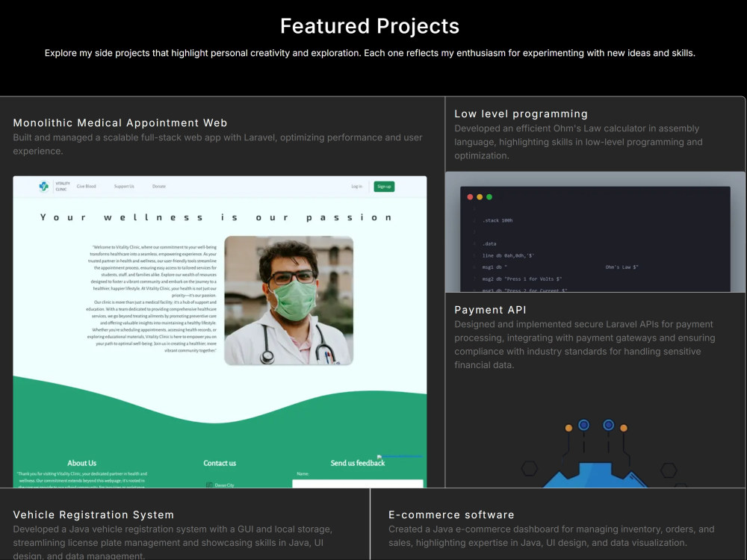Image resolution: width=747 pixels, height=560 pixels.
Task: Click Give Blood in clinic preview
Action: pyautogui.click(x=86, y=186)
